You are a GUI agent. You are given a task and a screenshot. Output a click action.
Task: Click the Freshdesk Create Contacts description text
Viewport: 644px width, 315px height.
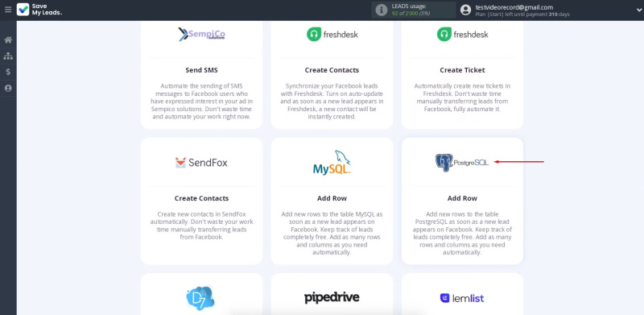[332, 102]
